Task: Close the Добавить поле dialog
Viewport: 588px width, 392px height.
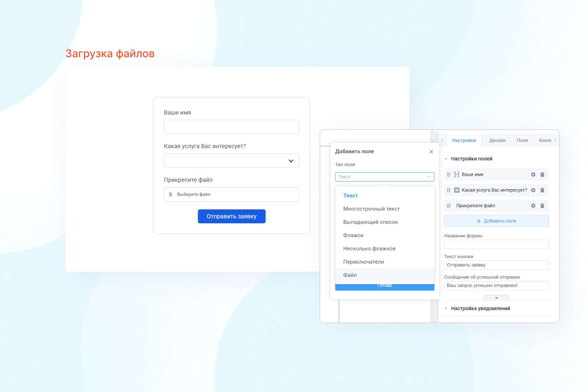Action: tap(431, 152)
